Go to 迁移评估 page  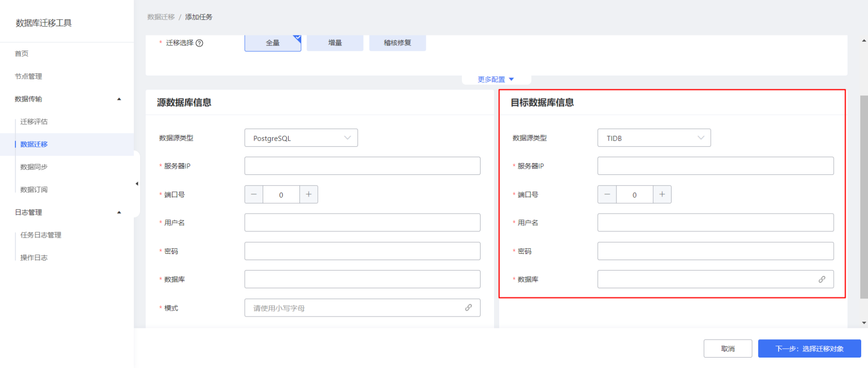[34, 122]
